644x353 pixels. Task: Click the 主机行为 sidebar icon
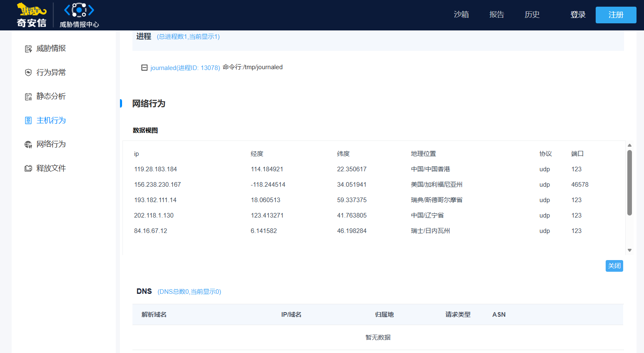(28, 120)
